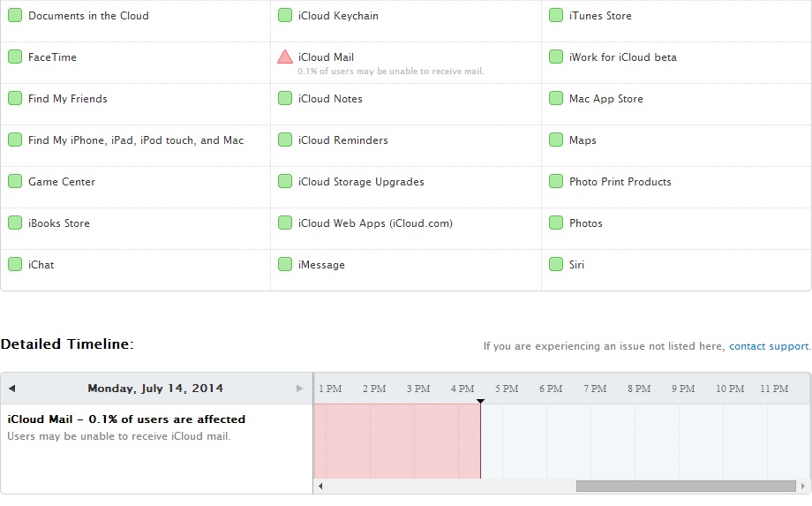Screen dimensions: 812x506
Task: Click the Maps status indicator icon
Action: tap(556, 140)
